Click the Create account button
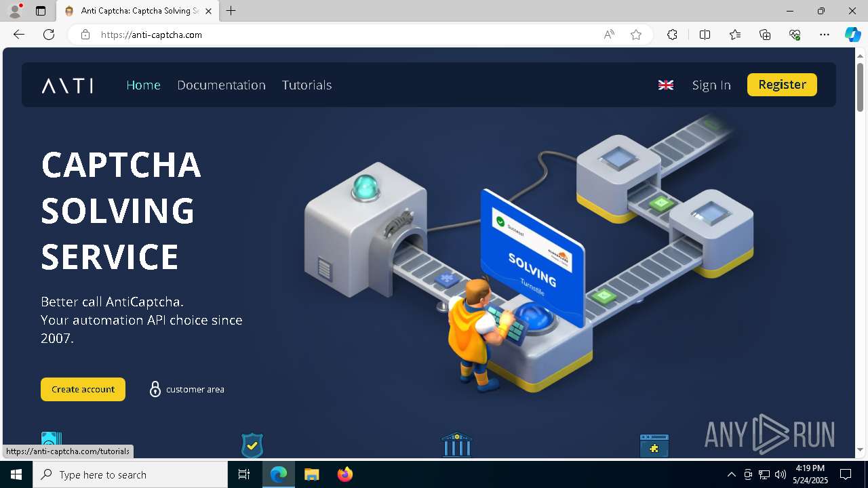Viewport: 868px width, 488px height. tap(83, 389)
